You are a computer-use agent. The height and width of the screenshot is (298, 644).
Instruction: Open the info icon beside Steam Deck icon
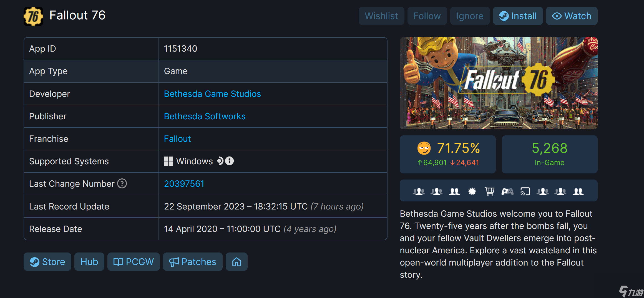(x=229, y=161)
